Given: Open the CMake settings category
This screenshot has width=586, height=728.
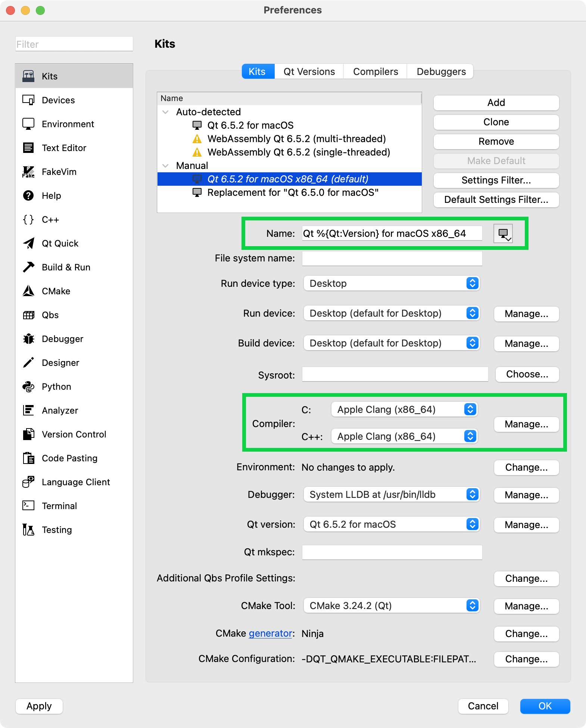Looking at the screenshot, I should click(x=56, y=291).
